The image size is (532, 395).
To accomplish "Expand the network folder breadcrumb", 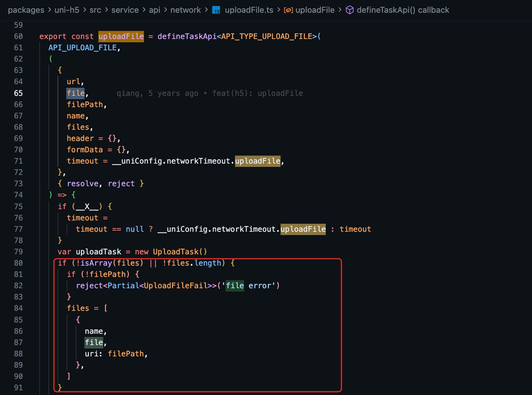I will pos(185,10).
